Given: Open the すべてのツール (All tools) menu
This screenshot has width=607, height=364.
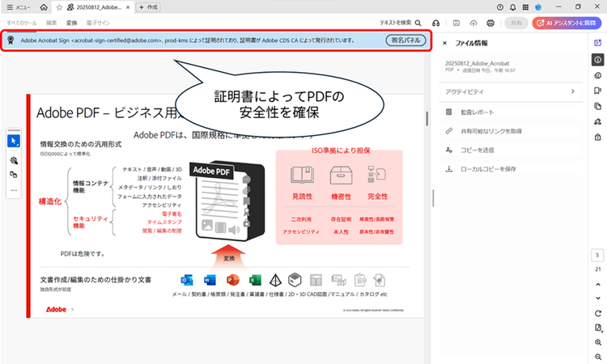Looking at the screenshot, I should [22, 23].
